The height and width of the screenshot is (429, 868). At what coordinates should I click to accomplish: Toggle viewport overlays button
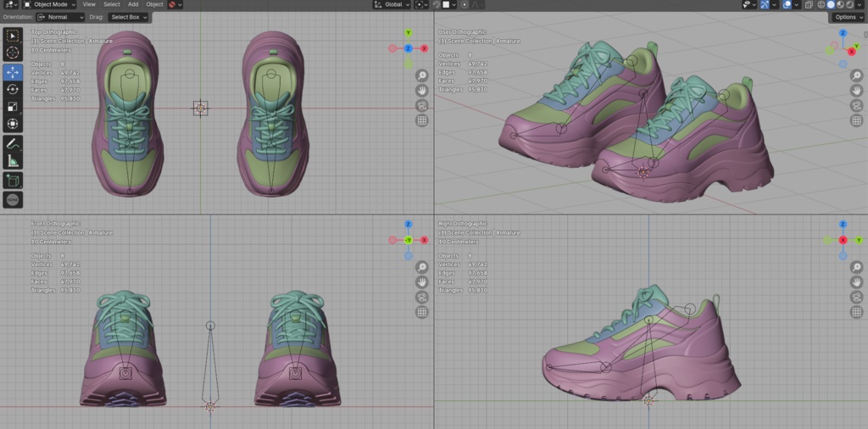tap(787, 4)
